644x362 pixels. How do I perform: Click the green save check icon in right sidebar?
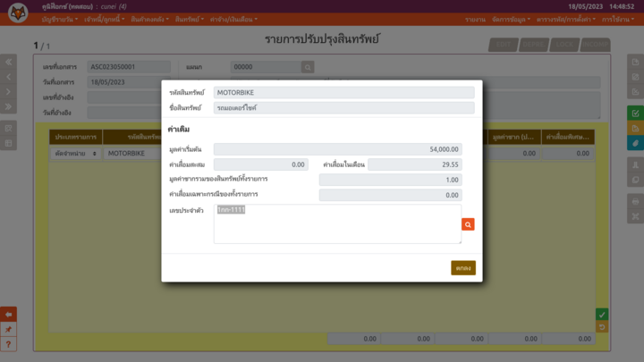point(635,114)
